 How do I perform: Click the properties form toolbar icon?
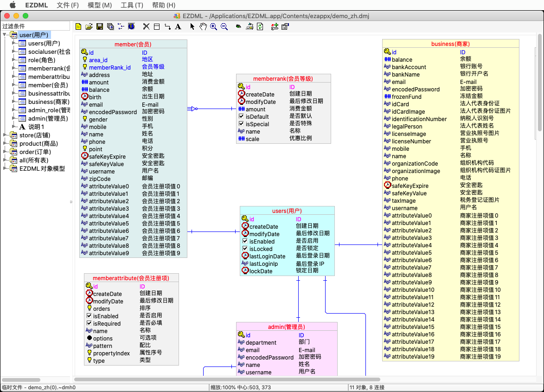(285, 27)
